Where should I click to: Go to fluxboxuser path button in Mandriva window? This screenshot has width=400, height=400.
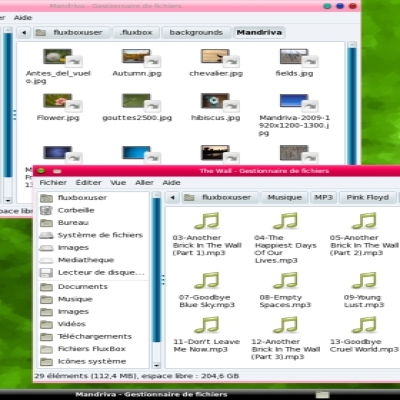[x=71, y=33]
